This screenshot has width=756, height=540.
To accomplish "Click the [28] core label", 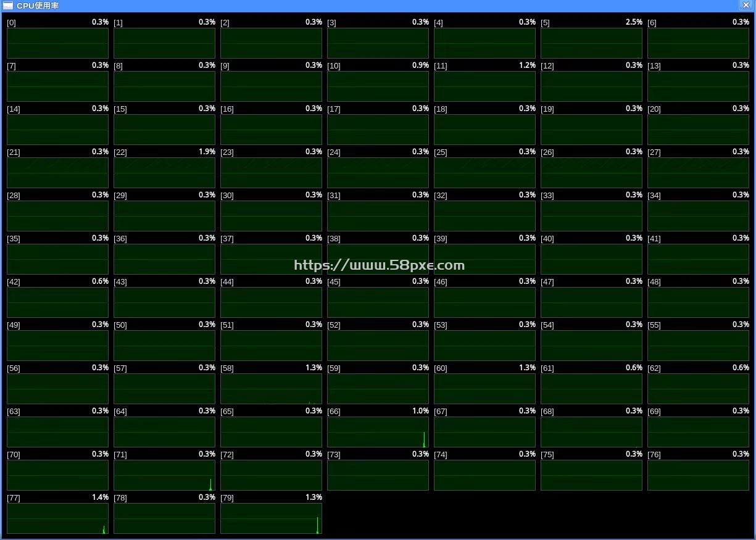I will pos(14,196).
